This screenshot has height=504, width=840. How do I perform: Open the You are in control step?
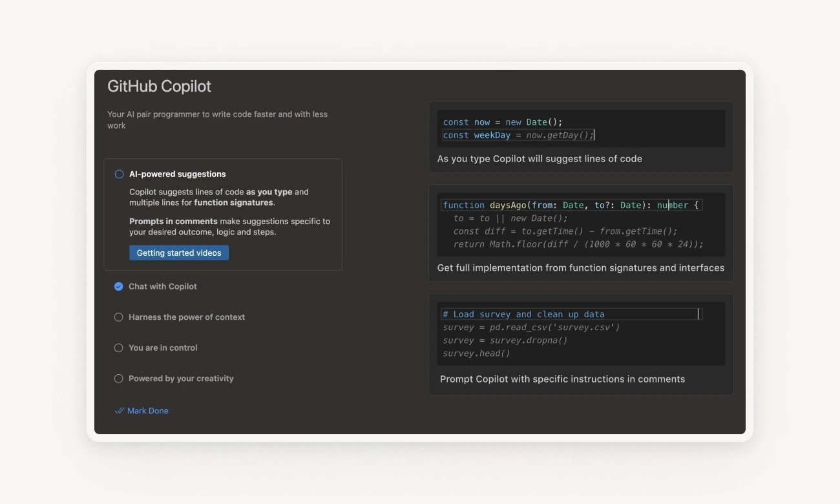pos(163,348)
